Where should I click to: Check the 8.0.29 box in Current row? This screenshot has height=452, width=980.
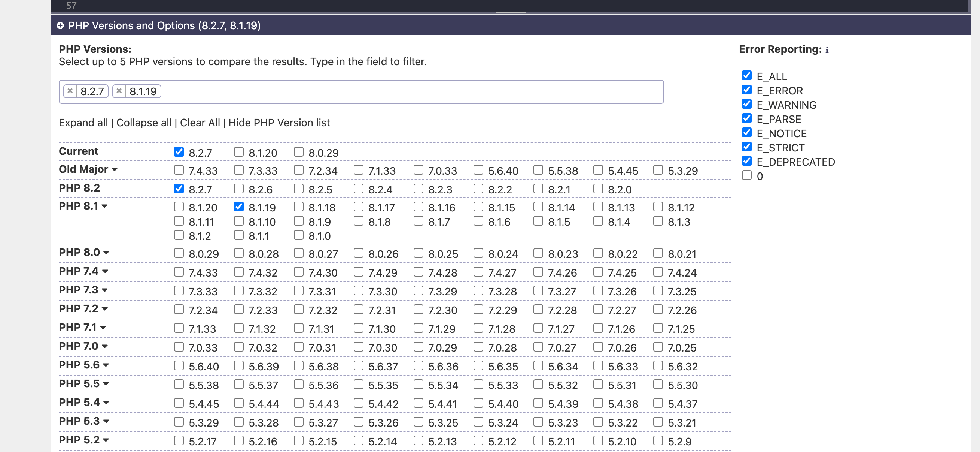point(299,152)
